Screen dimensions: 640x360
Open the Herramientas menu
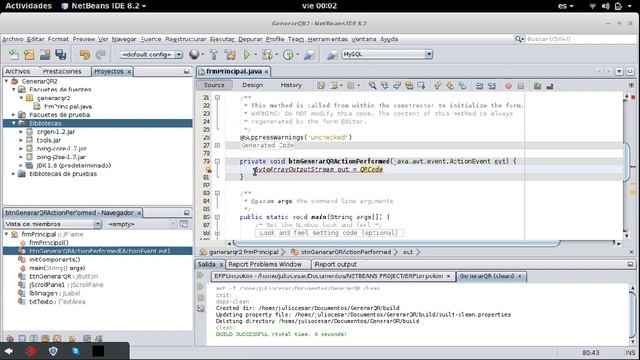[328, 39]
